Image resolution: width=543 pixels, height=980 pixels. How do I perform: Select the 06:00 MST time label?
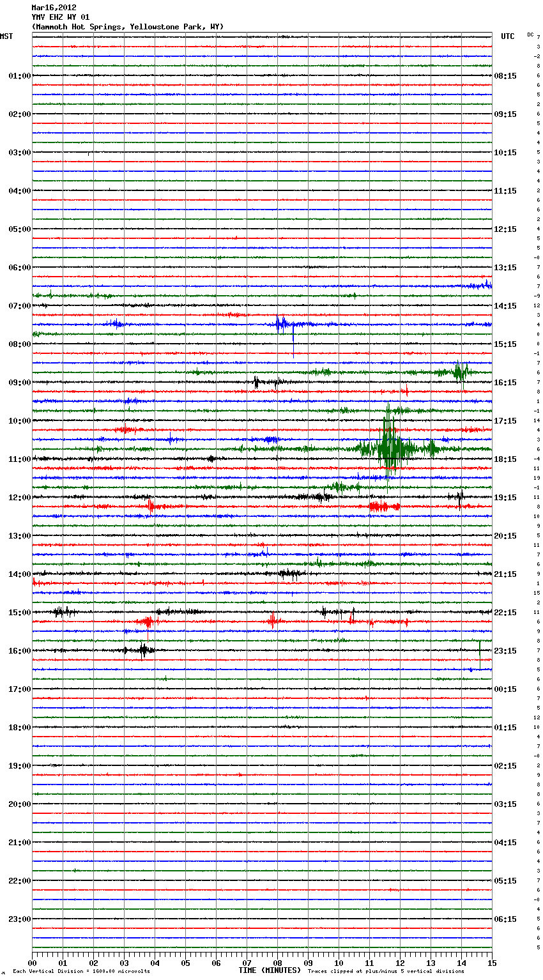[19, 268]
